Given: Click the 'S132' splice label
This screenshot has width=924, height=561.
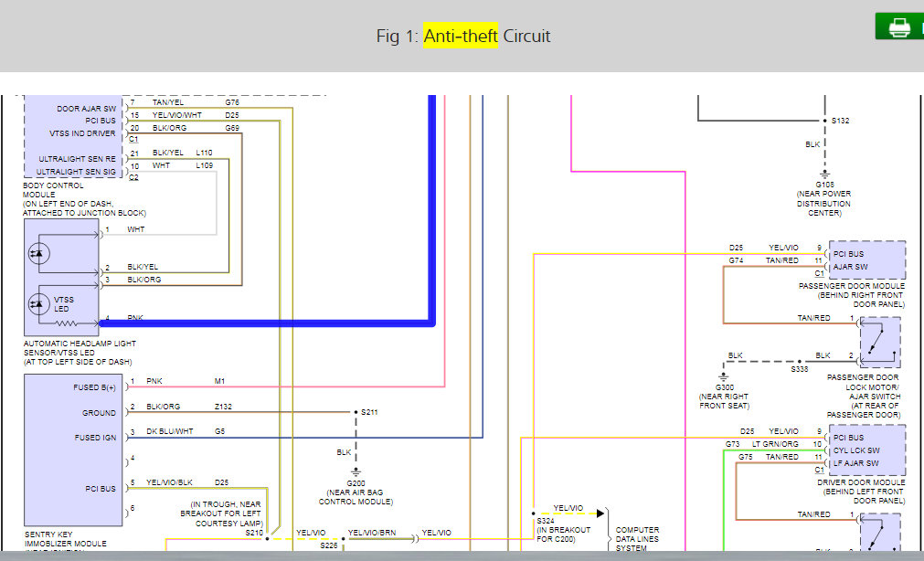Looking at the screenshot, I should point(840,121).
